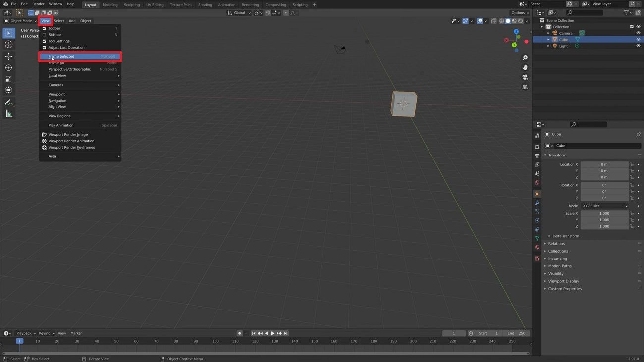Hide the Camera in the outliner
Screen dimensions: 644x362
(638, 33)
